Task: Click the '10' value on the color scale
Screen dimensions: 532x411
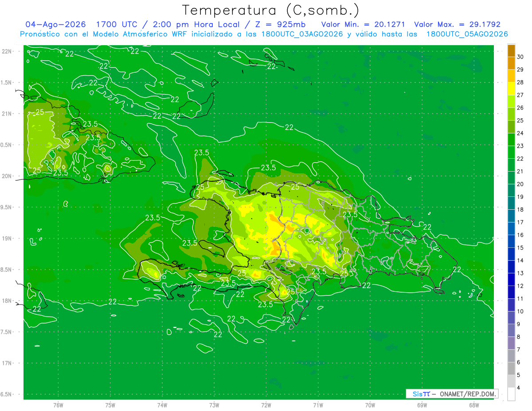Action: [520, 311]
